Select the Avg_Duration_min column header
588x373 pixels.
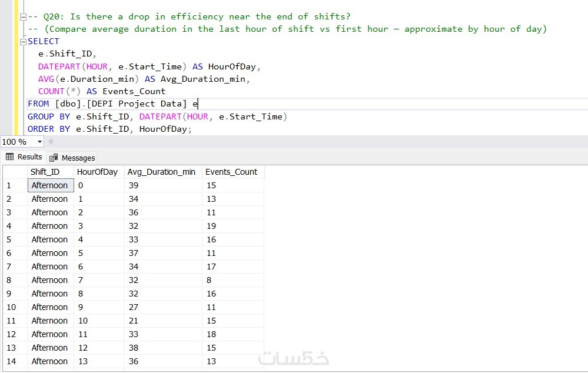pyautogui.click(x=162, y=172)
